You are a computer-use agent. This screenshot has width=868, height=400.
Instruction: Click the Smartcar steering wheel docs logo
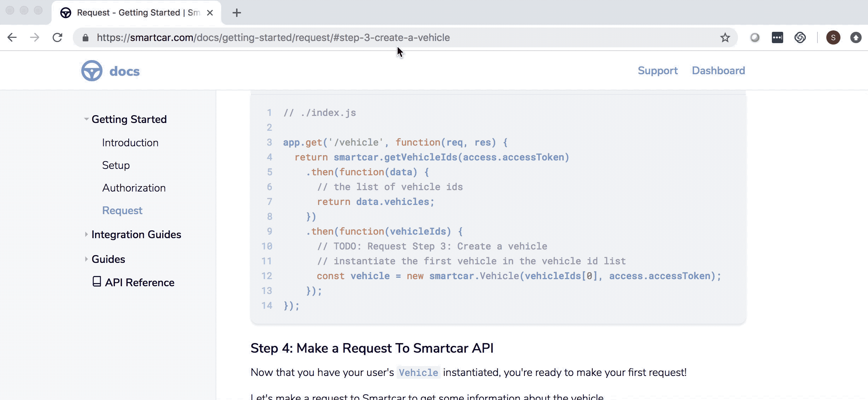[x=91, y=71]
